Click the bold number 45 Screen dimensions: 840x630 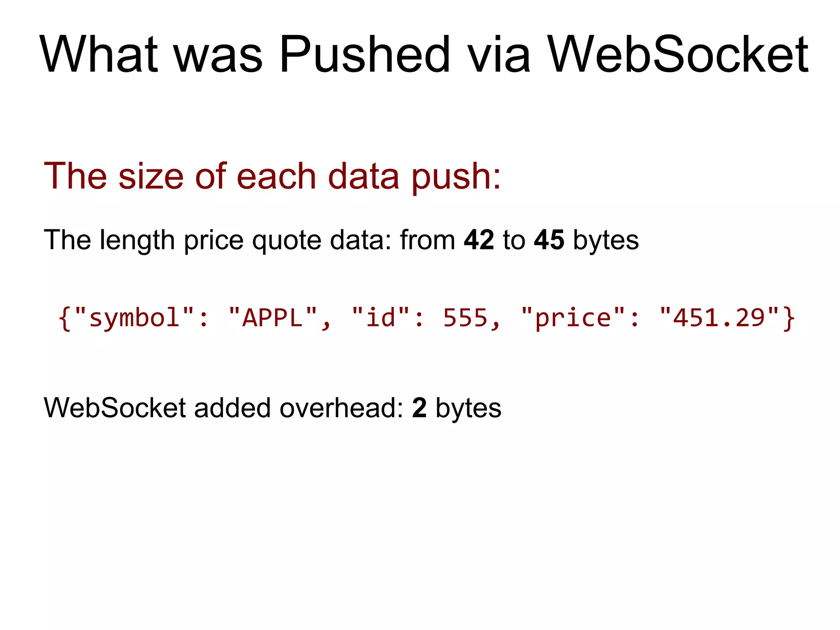pos(549,240)
